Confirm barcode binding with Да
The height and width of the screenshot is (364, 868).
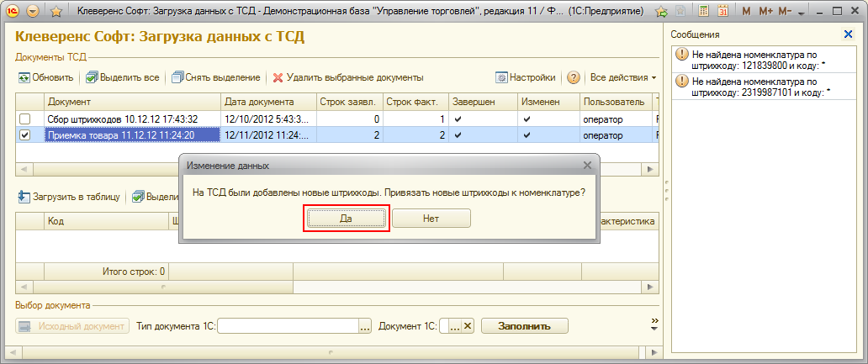click(346, 219)
